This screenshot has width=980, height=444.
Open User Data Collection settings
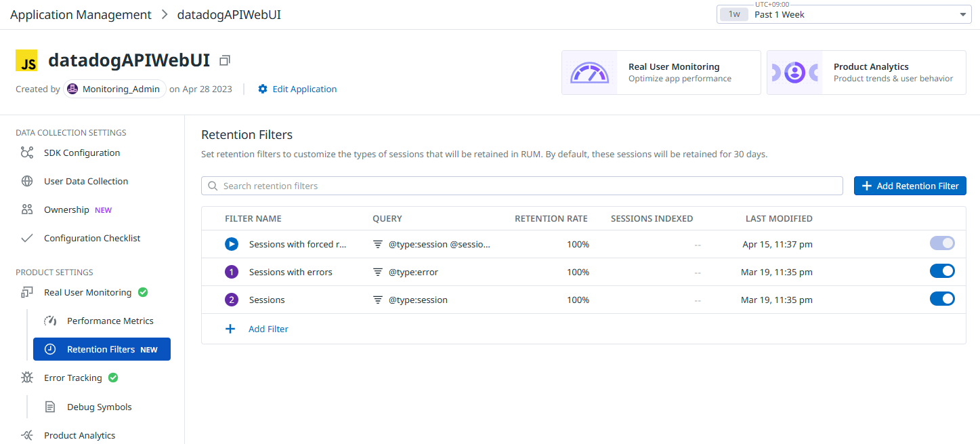click(86, 181)
